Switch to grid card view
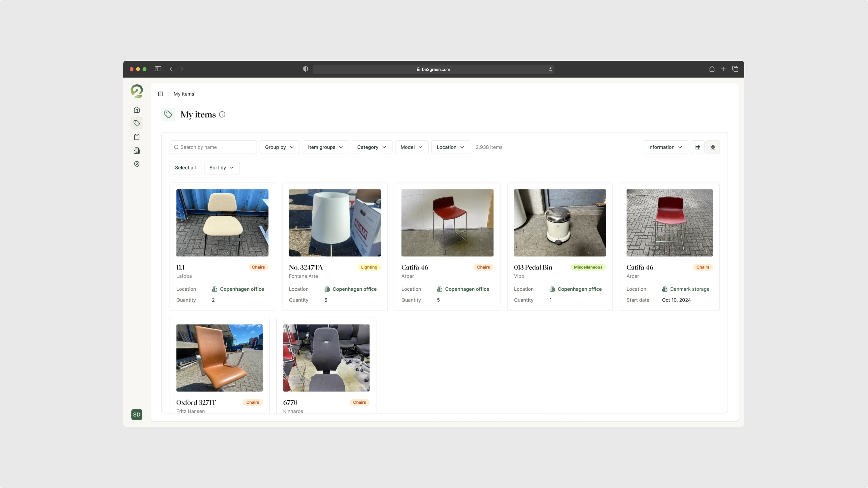 point(713,147)
